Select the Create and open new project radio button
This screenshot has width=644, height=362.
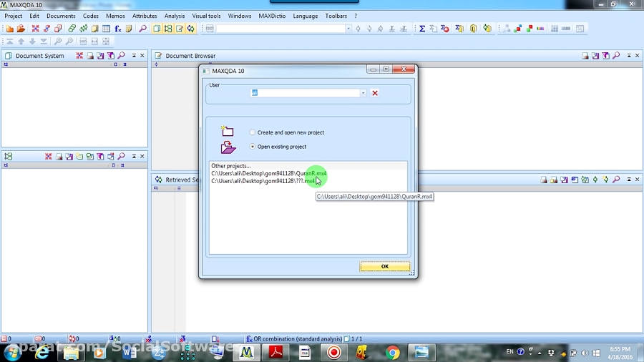[x=252, y=132]
